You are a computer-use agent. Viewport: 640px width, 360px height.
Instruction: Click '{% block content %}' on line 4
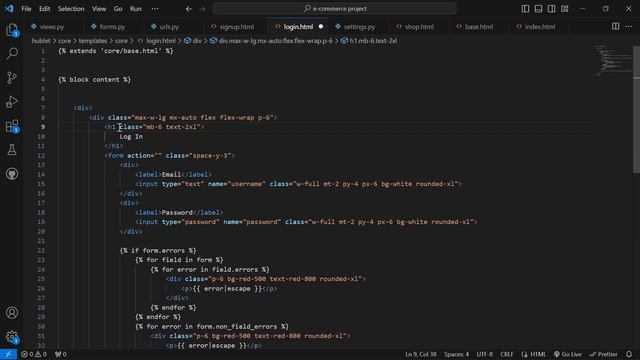(x=95, y=80)
